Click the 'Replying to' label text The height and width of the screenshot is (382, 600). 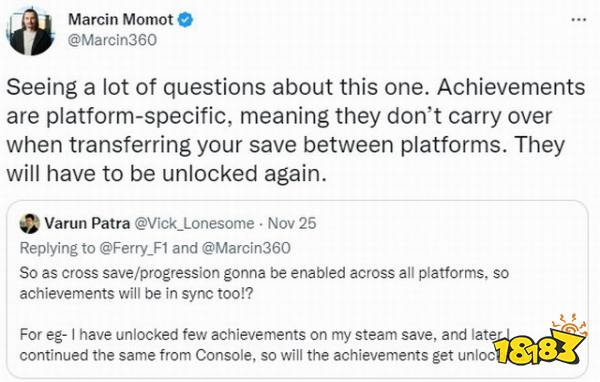(x=57, y=248)
